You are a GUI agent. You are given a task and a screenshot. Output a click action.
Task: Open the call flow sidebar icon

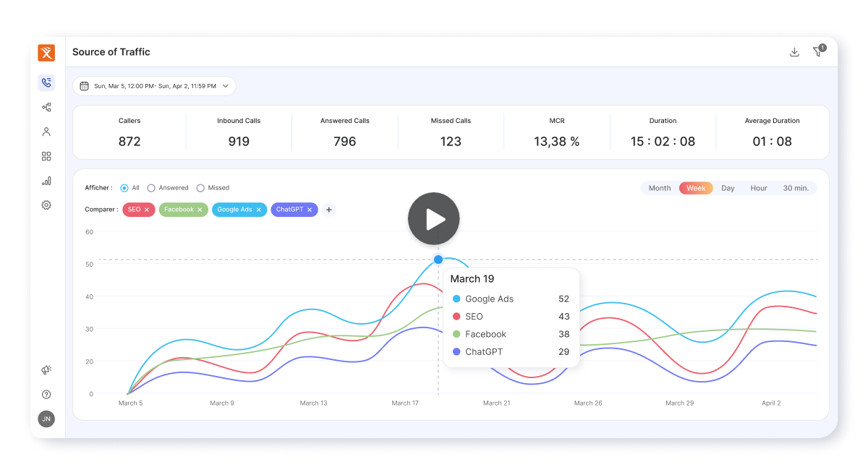(46, 107)
